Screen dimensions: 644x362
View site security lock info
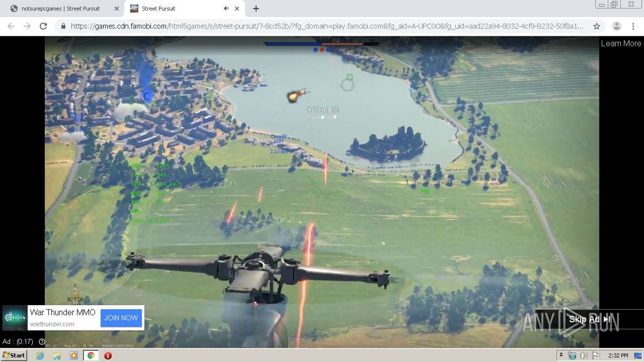pos(63,26)
